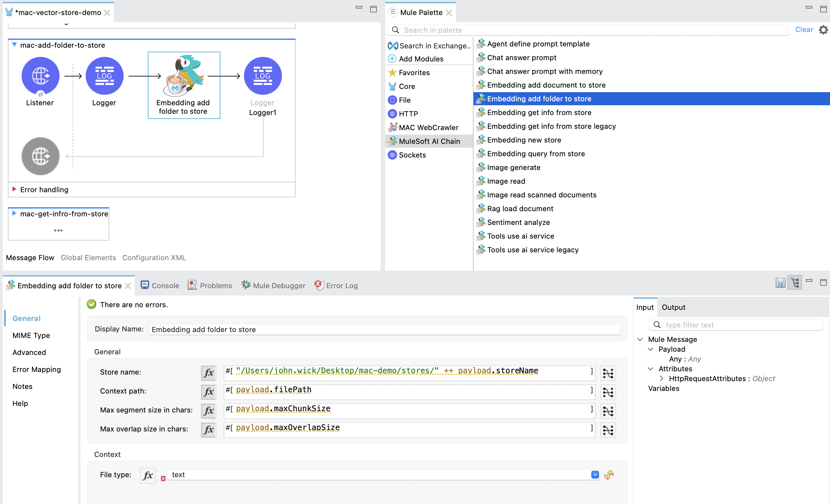Select the Output tab in properties panel

click(x=673, y=307)
